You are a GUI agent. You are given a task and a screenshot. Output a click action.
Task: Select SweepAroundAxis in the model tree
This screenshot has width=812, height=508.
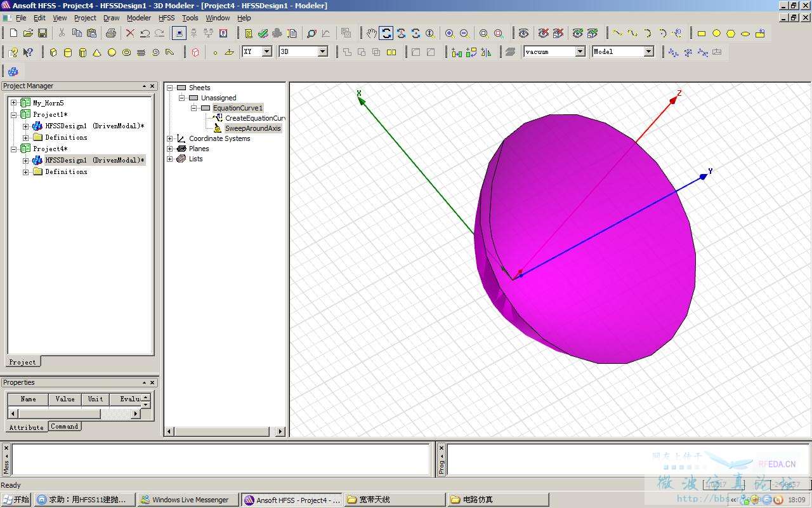point(252,128)
